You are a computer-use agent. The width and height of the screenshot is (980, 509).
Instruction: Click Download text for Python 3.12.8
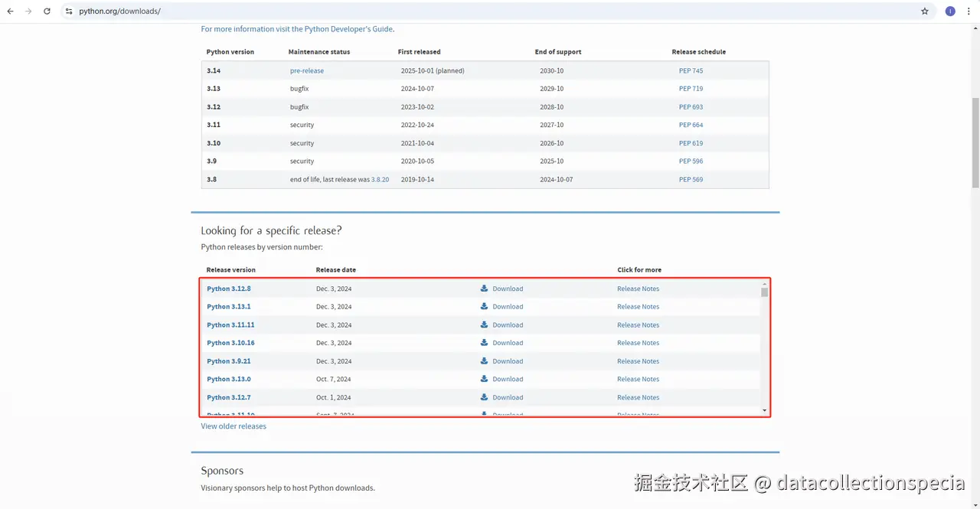coord(508,289)
